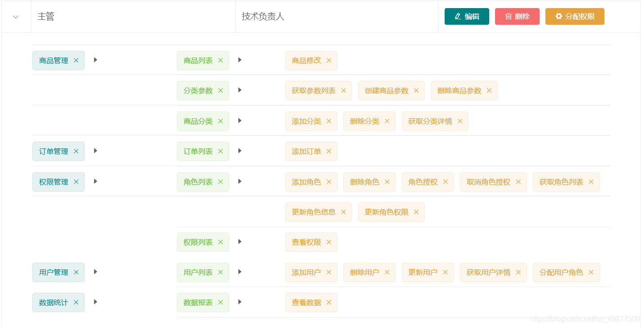Remove the 商品管理 tag via its × icon
The height and width of the screenshot is (327, 644).
tap(76, 60)
